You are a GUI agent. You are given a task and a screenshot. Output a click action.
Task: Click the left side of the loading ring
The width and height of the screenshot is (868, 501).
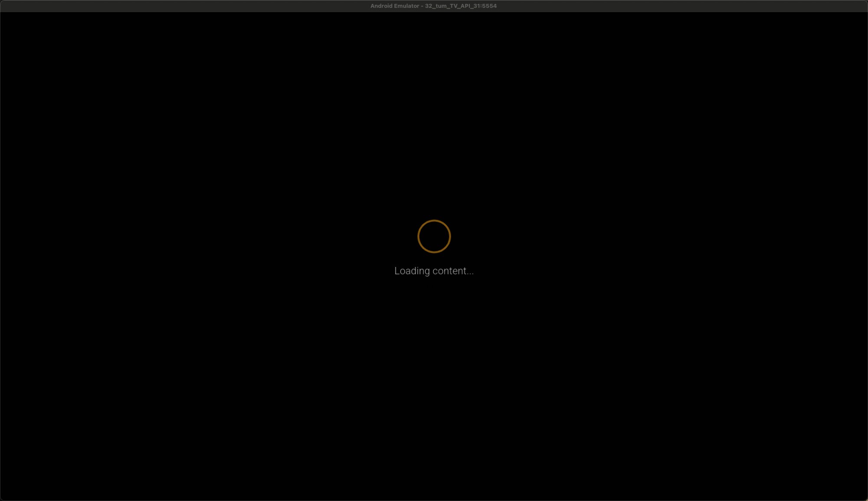click(x=418, y=237)
